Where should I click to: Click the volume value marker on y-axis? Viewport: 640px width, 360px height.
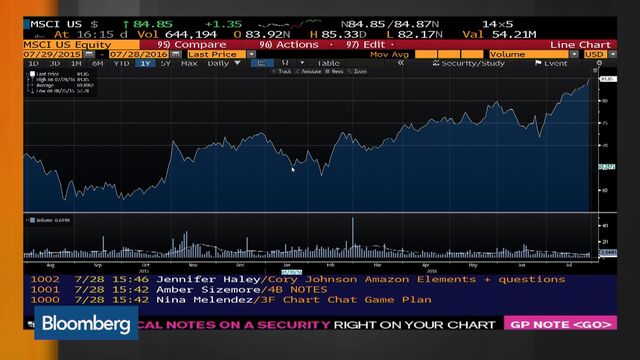(x=608, y=253)
